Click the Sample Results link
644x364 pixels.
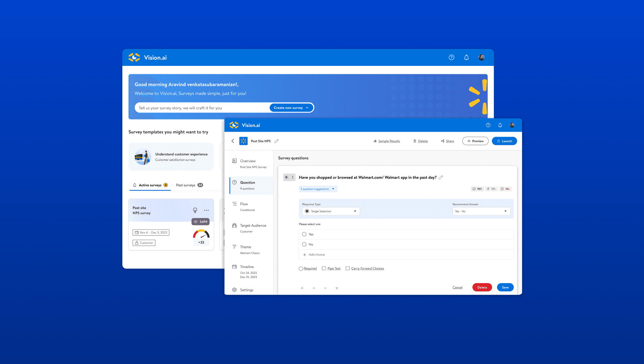[389, 141]
